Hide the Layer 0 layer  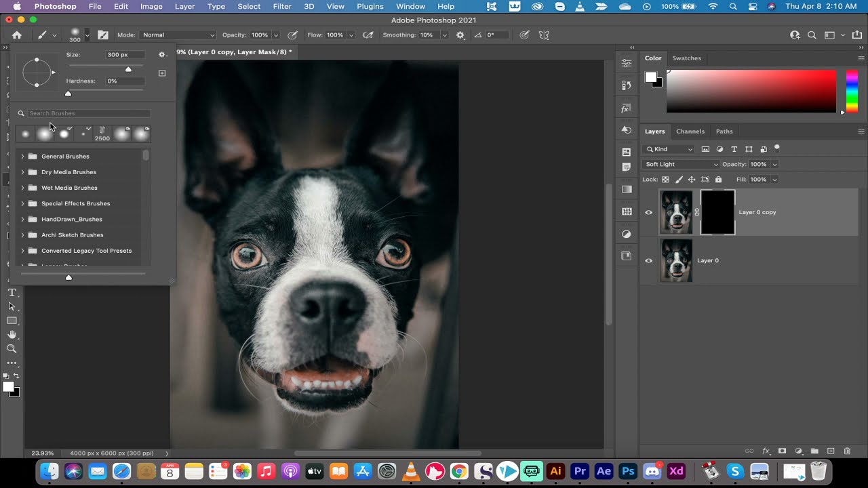648,260
